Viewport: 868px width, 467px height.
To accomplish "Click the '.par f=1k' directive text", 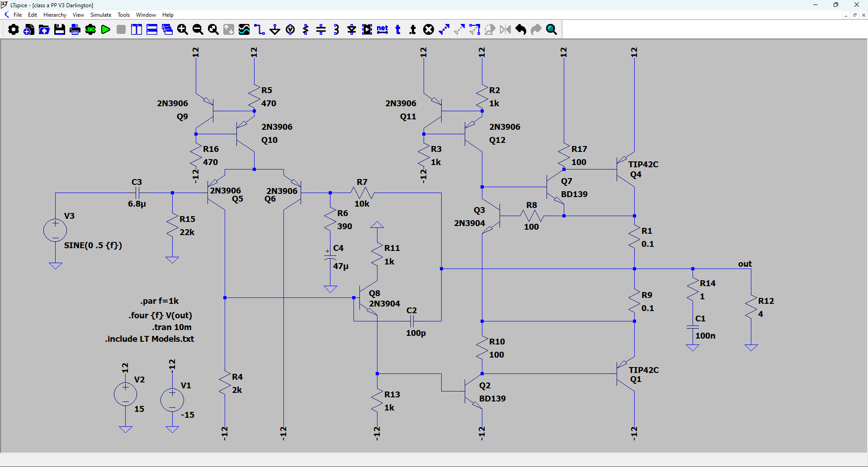I will pos(160,301).
